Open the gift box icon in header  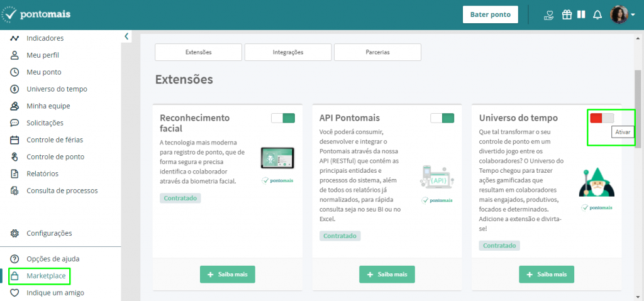tap(567, 15)
